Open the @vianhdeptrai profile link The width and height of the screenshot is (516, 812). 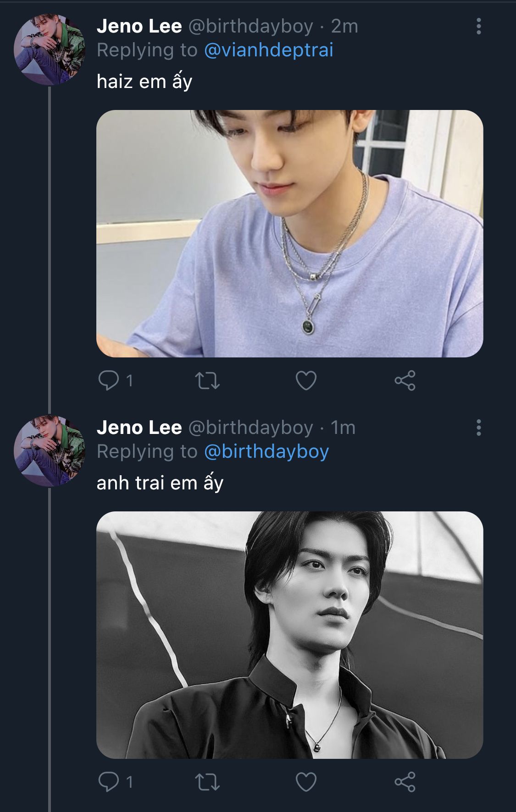point(268,50)
